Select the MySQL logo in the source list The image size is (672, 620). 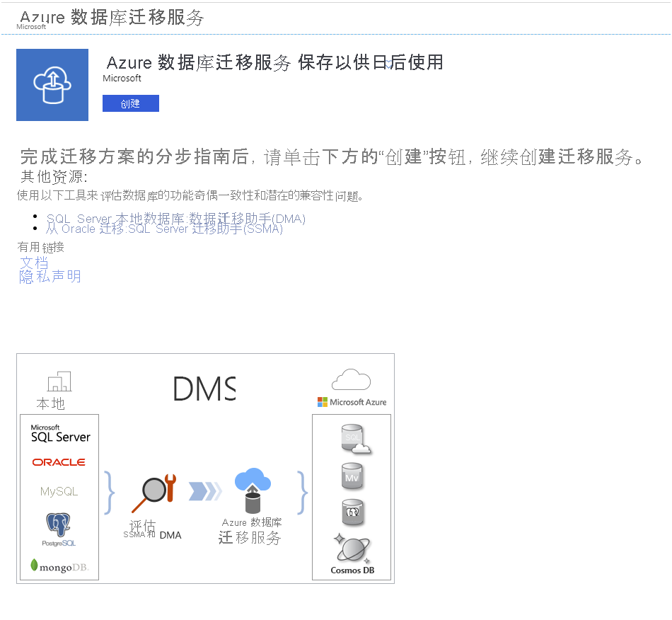(x=59, y=491)
